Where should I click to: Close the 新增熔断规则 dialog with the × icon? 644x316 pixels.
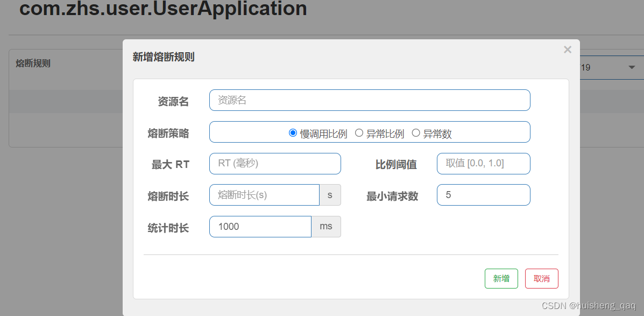coord(568,50)
